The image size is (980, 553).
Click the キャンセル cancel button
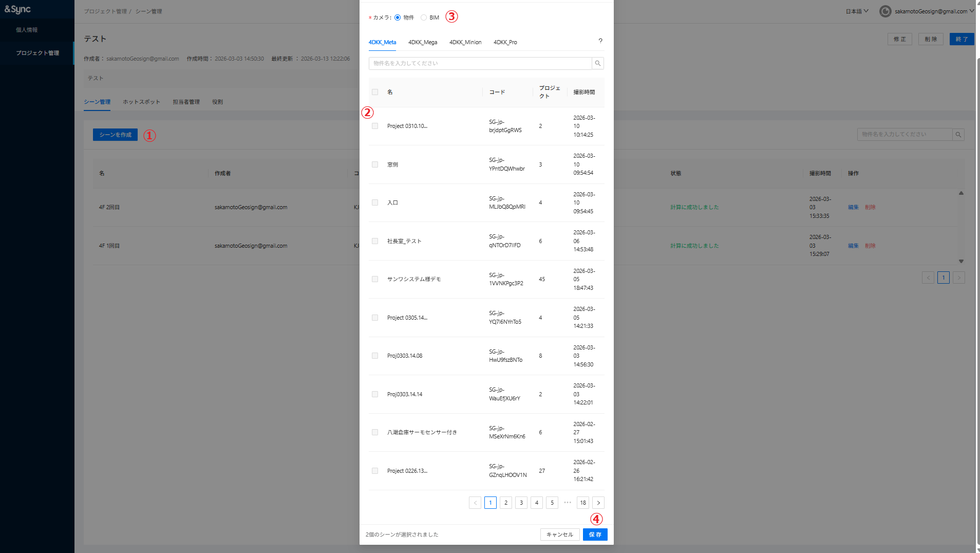point(559,534)
